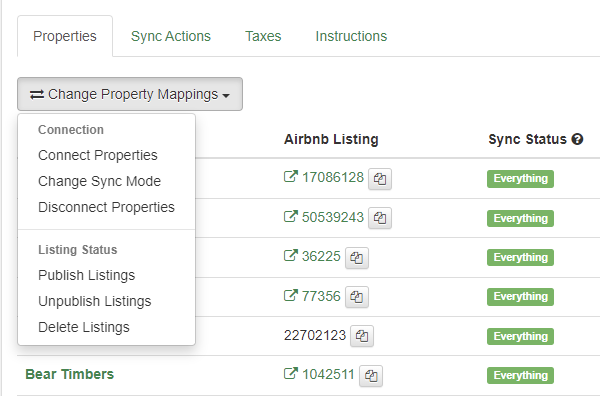Click the Sync Status help question icon
Viewport: 600px width, 396px height.
pyautogui.click(x=577, y=139)
